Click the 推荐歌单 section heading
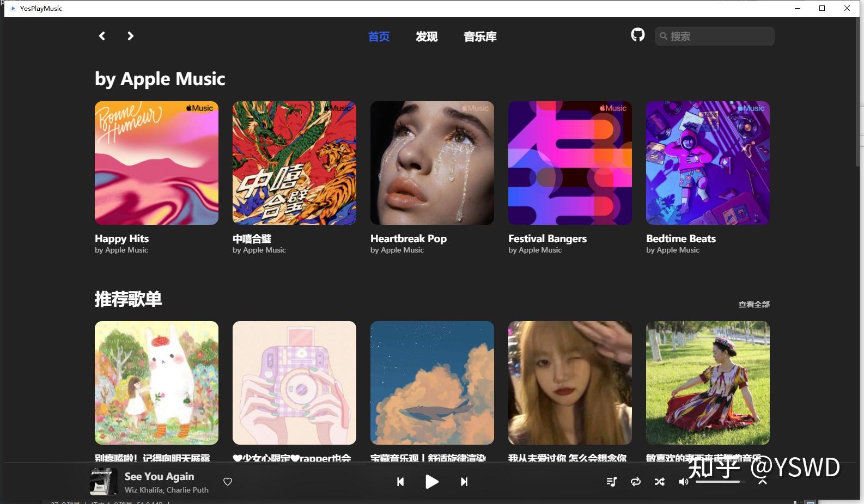The height and width of the screenshot is (504, 864). click(x=128, y=299)
